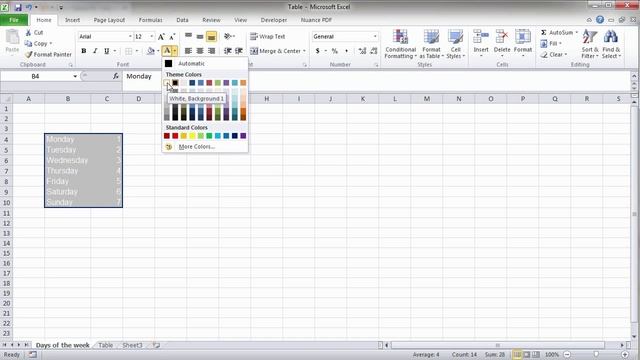
Task: Open the General number format dropdown
Action: click(x=375, y=36)
